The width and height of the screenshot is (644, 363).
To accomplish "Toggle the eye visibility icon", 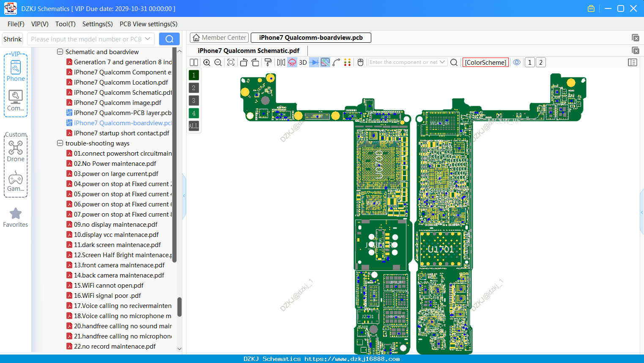I will point(517,62).
